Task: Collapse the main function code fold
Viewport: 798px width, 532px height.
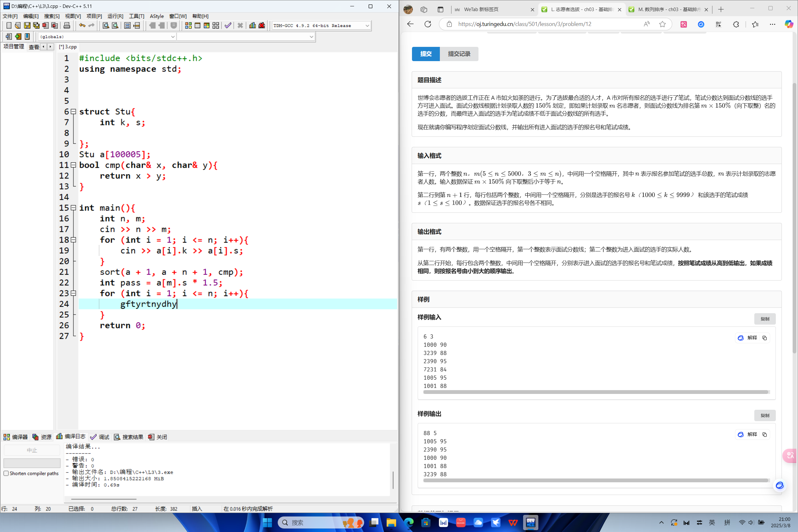Action: (x=73, y=208)
